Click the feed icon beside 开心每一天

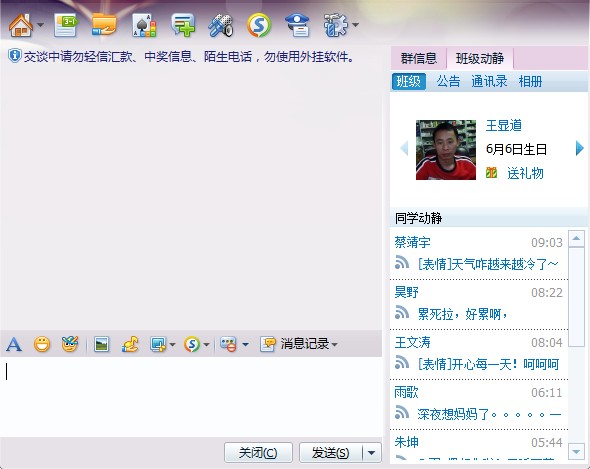coord(402,362)
